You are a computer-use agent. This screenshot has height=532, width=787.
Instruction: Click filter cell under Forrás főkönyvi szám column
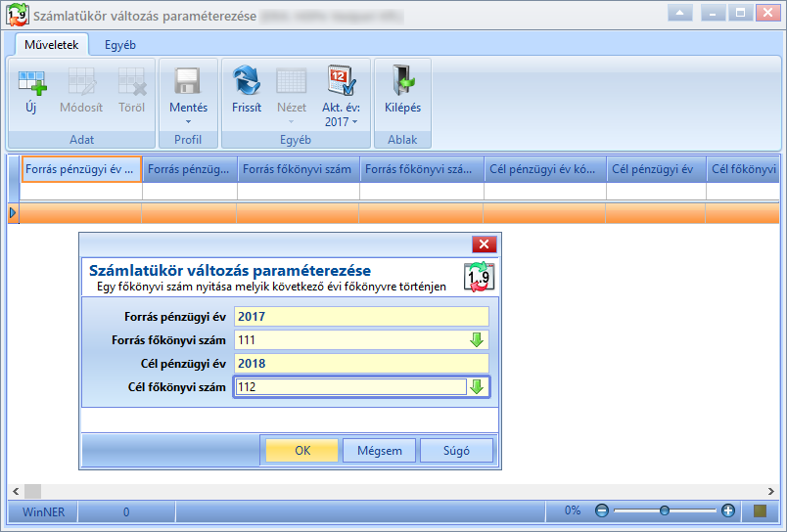point(299,191)
